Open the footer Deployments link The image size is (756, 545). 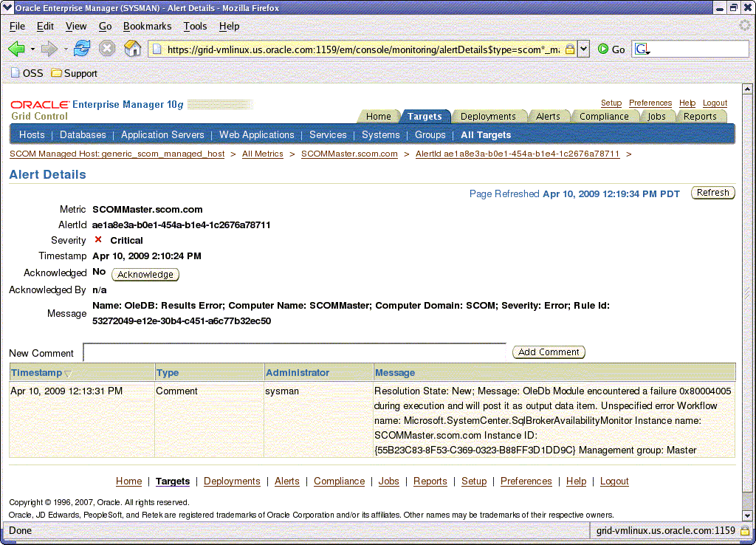point(232,481)
